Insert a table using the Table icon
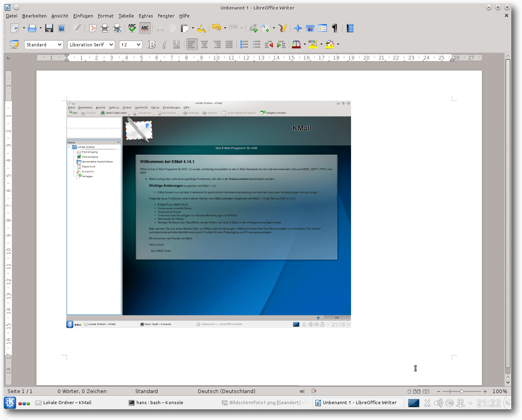Screen dimensions: 522x420 265,28
